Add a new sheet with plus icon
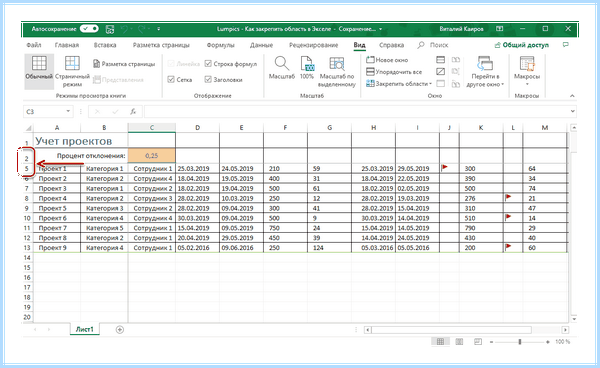The image size is (600, 368). (x=119, y=329)
